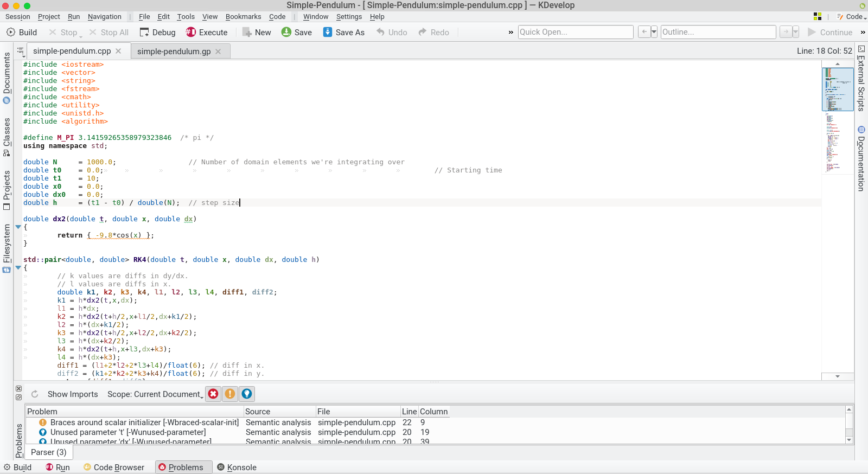Click the Stop toolbar button
Screen dimensions: 868x474
click(x=65, y=33)
